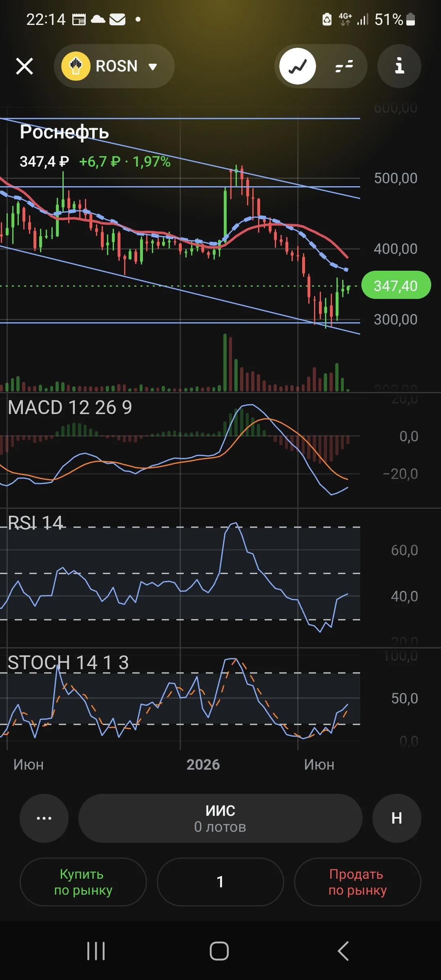Tap the MACD 12 26 9 indicator label
This screenshot has height=980, width=441.
70,408
